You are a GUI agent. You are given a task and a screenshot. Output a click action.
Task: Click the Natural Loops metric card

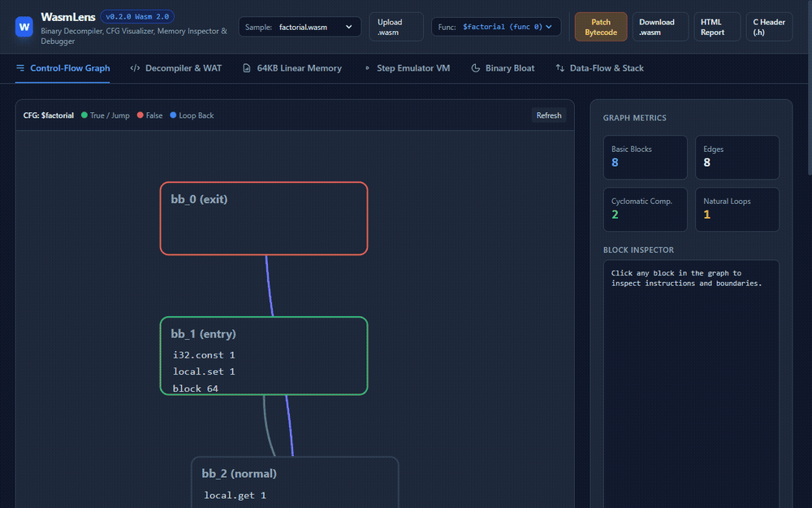click(x=737, y=209)
